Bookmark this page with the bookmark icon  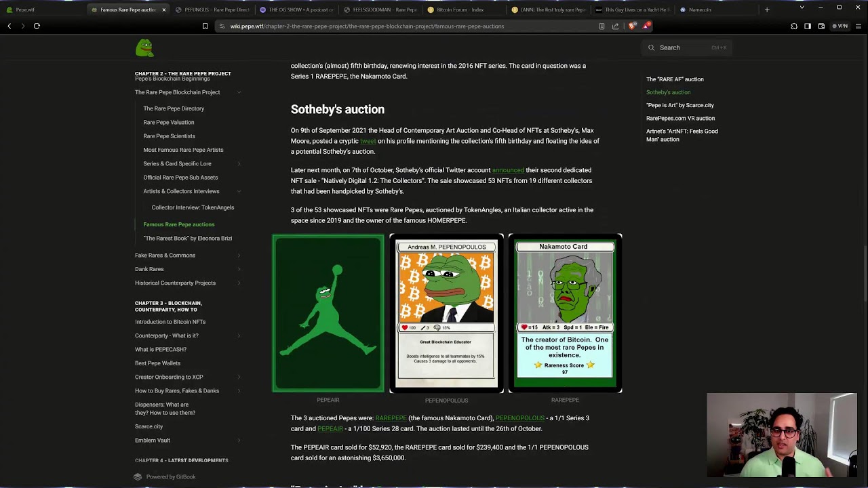click(x=205, y=26)
